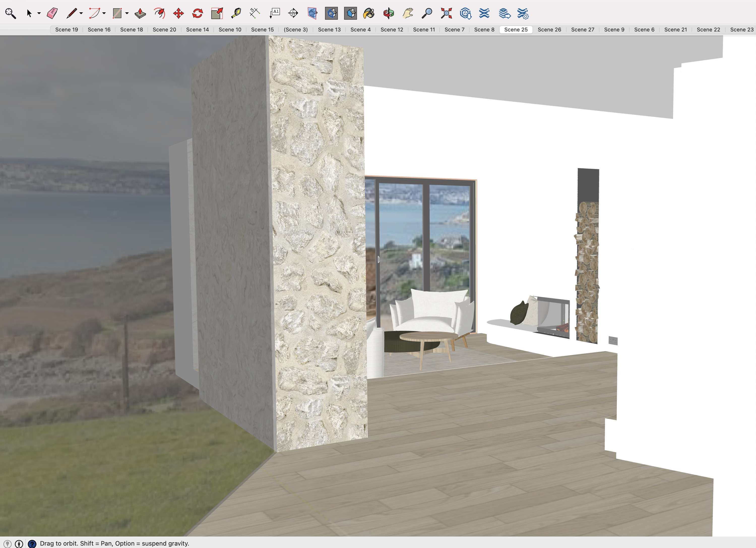This screenshot has height=548, width=756.
Task: Select the Tape Measure tool
Action: click(236, 13)
